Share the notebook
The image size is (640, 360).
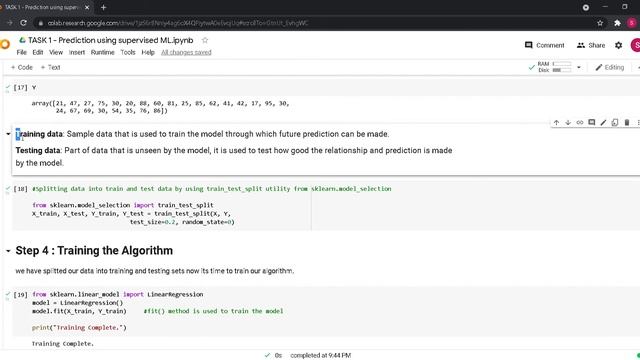pos(591,45)
